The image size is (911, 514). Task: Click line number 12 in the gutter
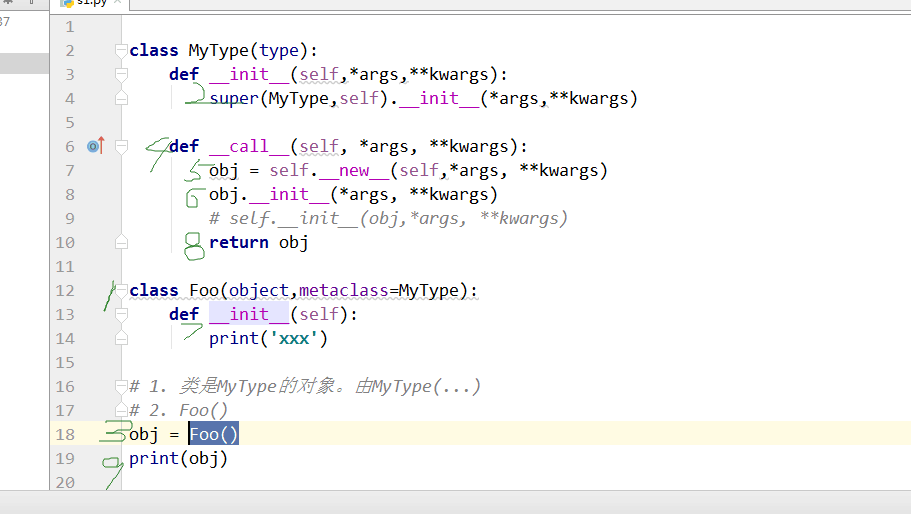pyautogui.click(x=65, y=290)
